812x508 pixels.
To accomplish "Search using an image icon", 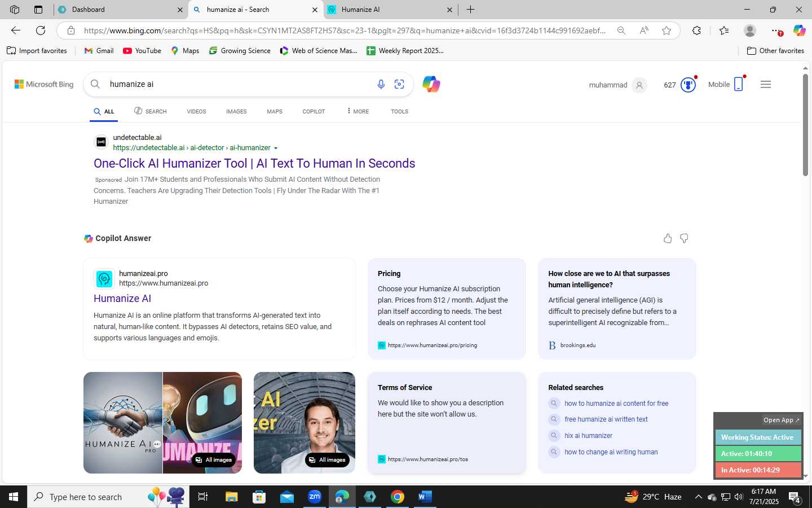I will (399, 84).
